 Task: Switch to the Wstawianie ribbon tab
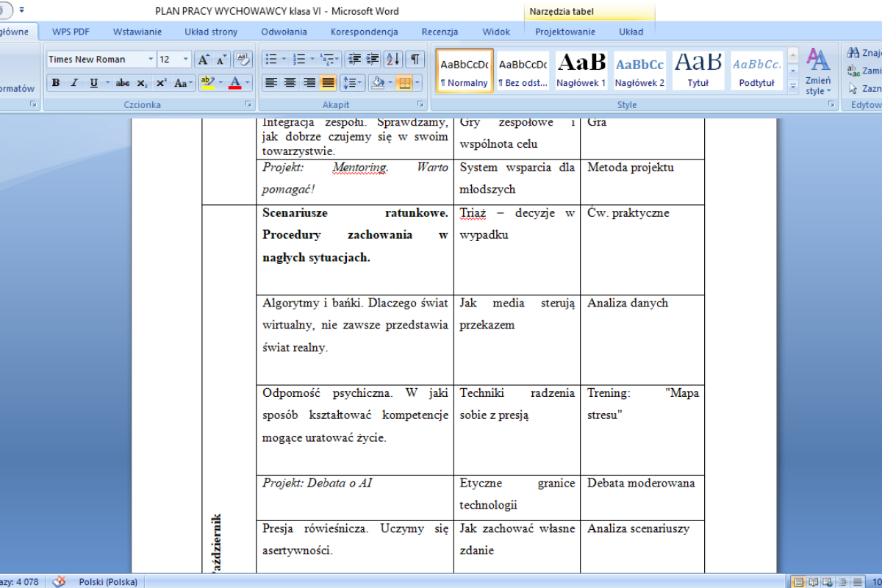[137, 32]
